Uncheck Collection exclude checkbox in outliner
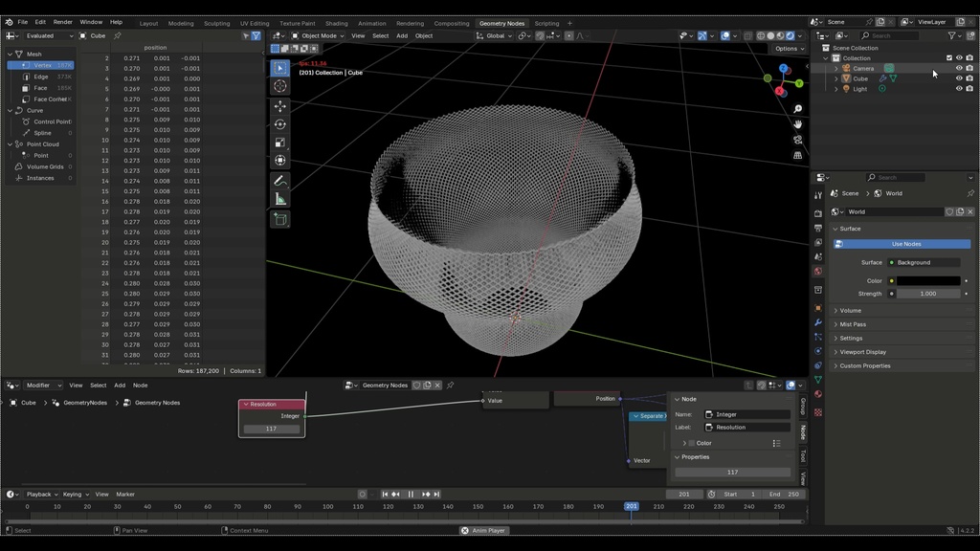This screenshot has height=551, width=980. tap(948, 58)
